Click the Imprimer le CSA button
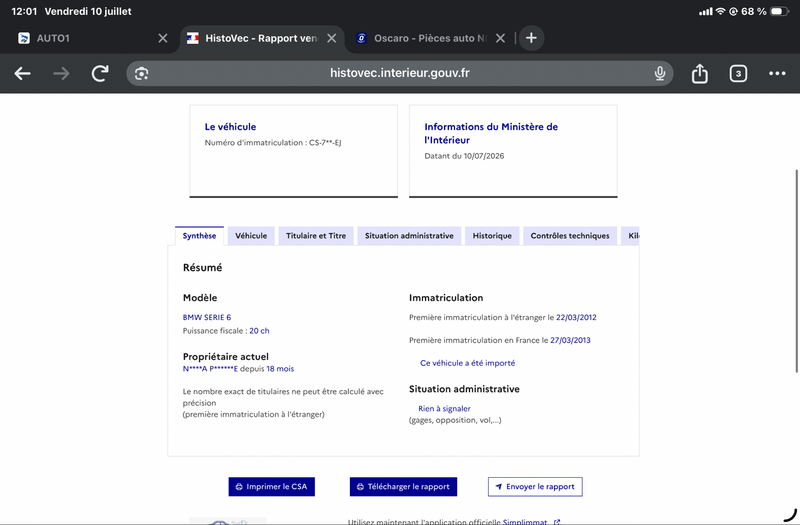The width and height of the screenshot is (800, 525). tap(271, 487)
